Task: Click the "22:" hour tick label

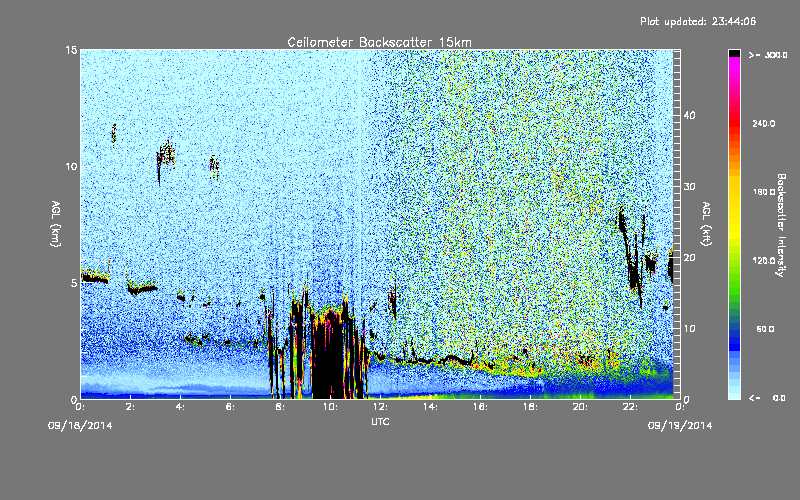Action: click(x=630, y=407)
